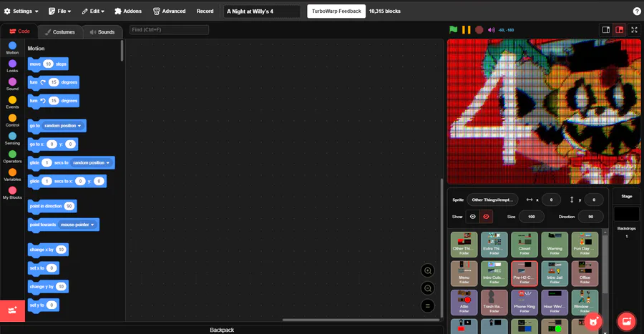Expand the glide block's random position dropdown
The width and height of the screenshot is (644, 334).
click(x=91, y=162)
